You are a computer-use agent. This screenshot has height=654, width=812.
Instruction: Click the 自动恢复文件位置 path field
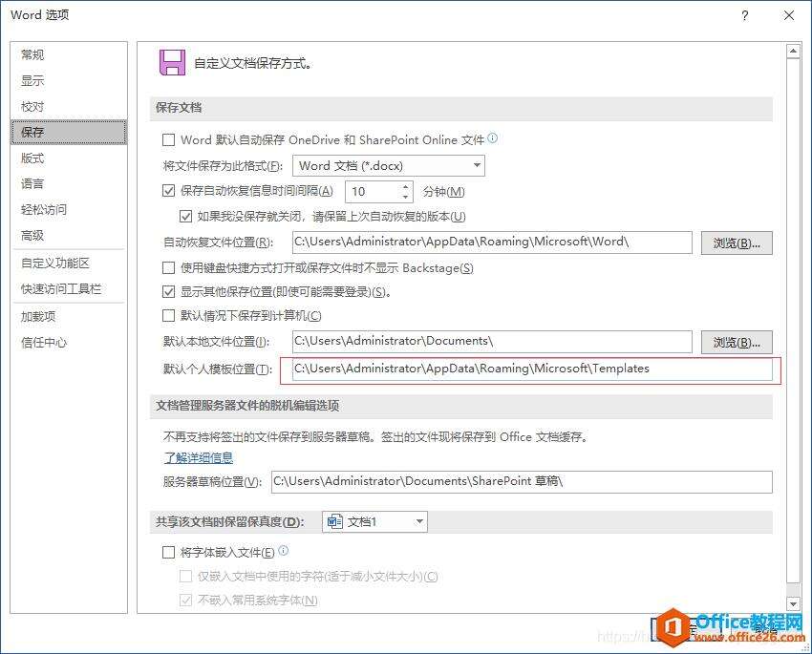point(492,243)
